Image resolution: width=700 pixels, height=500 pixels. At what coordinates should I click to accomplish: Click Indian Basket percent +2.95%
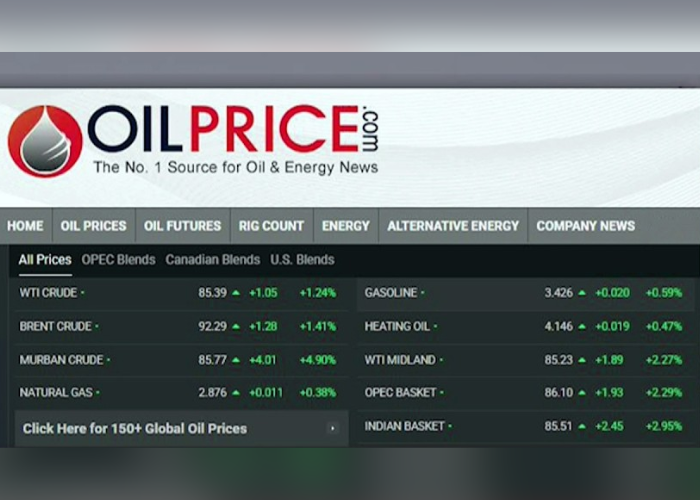[x=664, y=426]
